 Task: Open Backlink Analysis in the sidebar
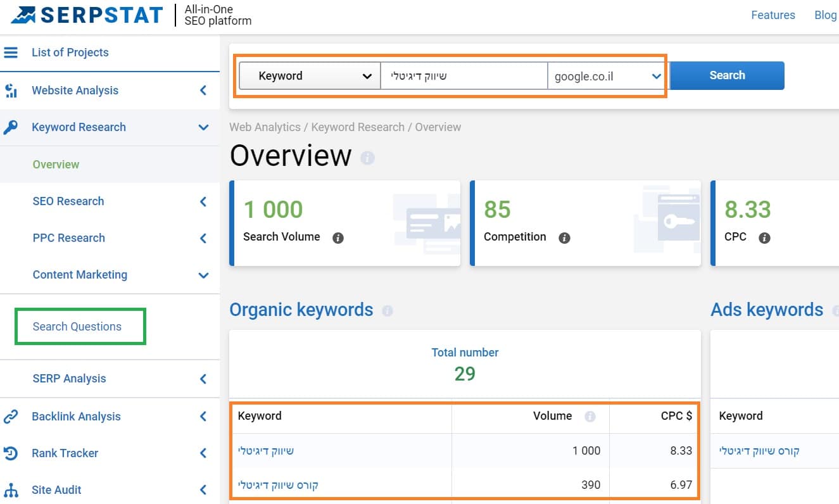pos(76,417)
